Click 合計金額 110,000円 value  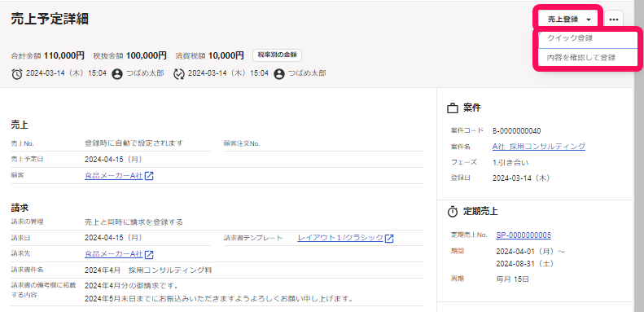pos(64,55)
